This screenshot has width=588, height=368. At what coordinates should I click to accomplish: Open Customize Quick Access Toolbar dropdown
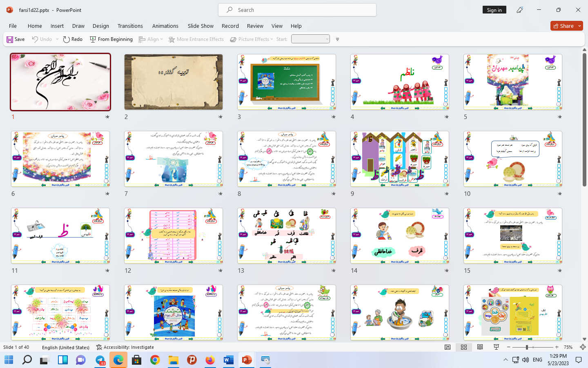pyautogui.click(x=337, y=39)
